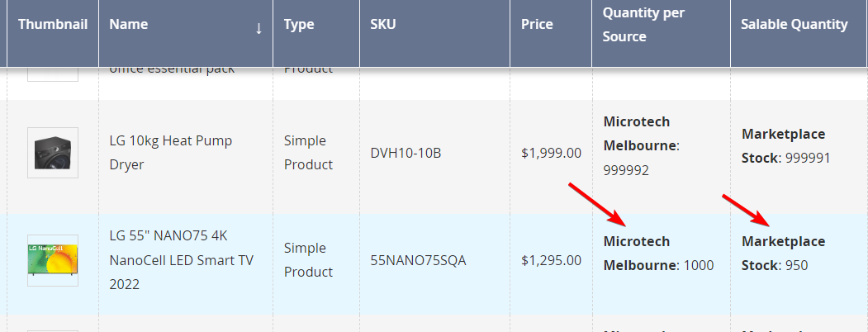Viewport: 868px width, 332px height.
Task: Click Quantity per Source column header
Action: [644, 25]
